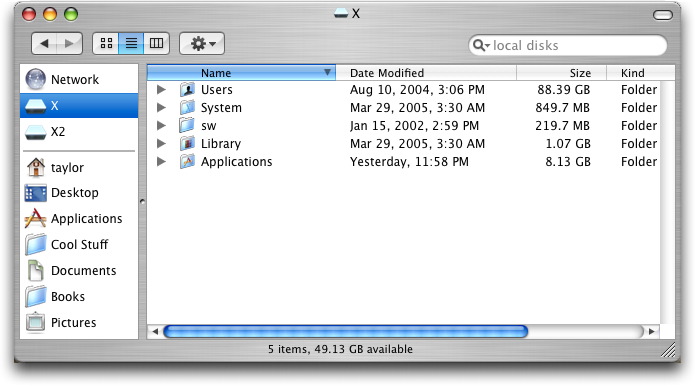
Task: Open the Applications sidebar icon
Action: click(x=35, y=218)
